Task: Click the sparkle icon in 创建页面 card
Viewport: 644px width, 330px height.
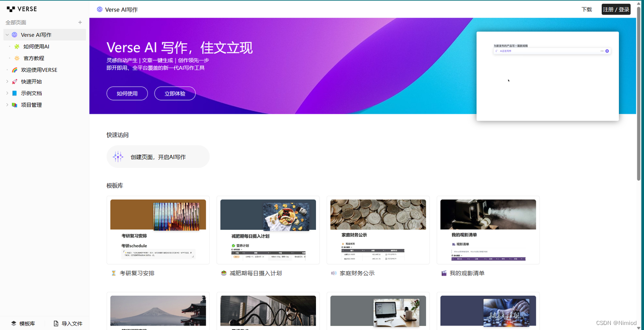Action: [118, 157]
